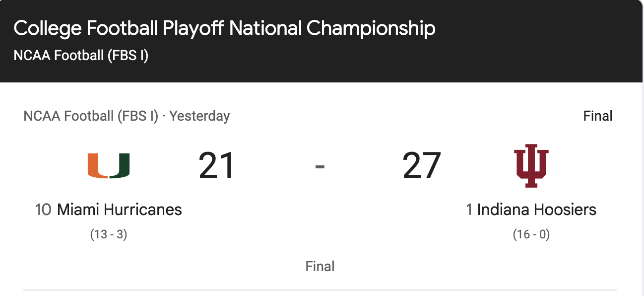Click the gray NCAA Football league label in card

pyautogui.click(x=91, y=116)
